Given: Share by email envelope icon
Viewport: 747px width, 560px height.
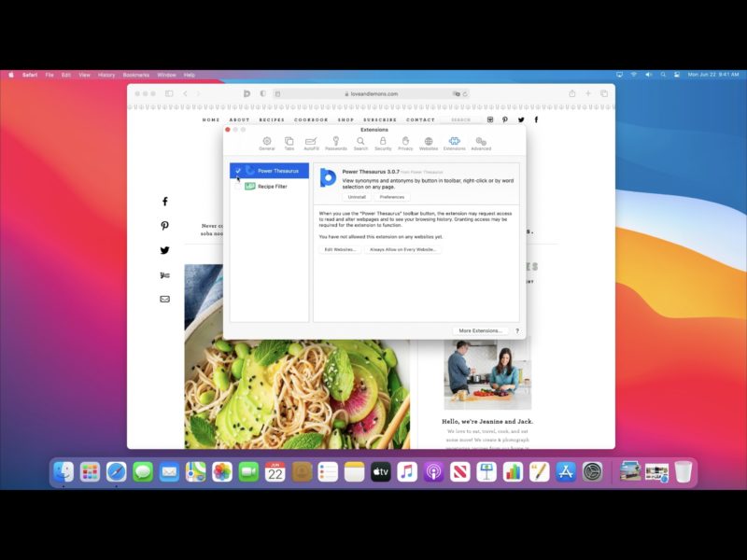Looking at the screenshot, I should tap(165, 299).
